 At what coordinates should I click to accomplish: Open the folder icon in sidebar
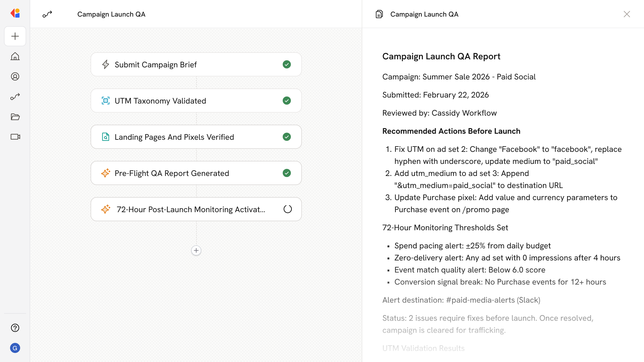click(15, 117)
